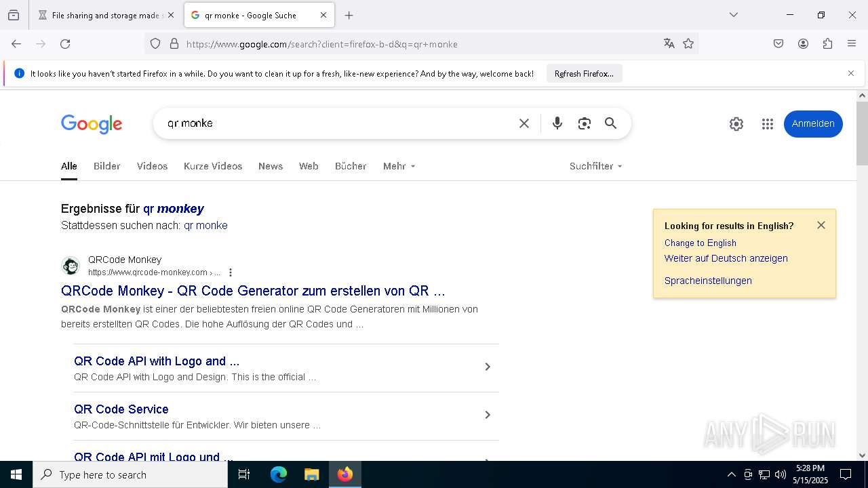Viewport: 868px width, 488px height.
Task: Search by image with the camera icon
Action: [585, 123]
